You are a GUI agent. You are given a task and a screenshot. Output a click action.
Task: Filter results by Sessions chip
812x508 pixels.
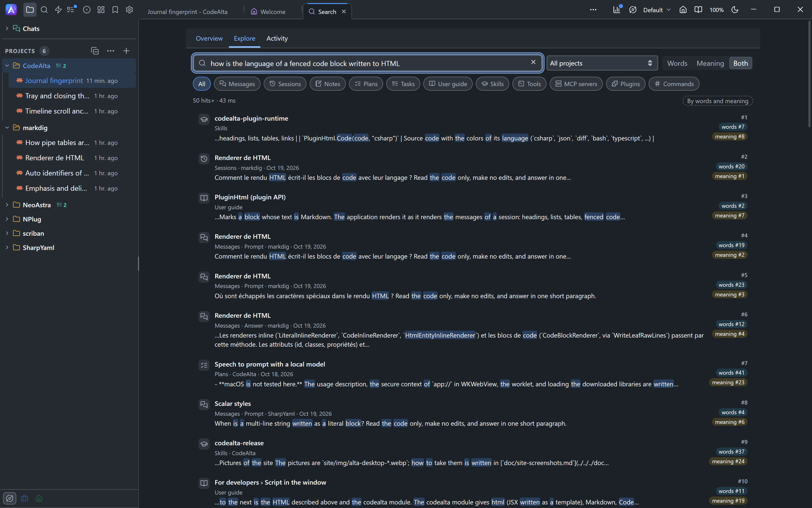[x=285, y=84]
